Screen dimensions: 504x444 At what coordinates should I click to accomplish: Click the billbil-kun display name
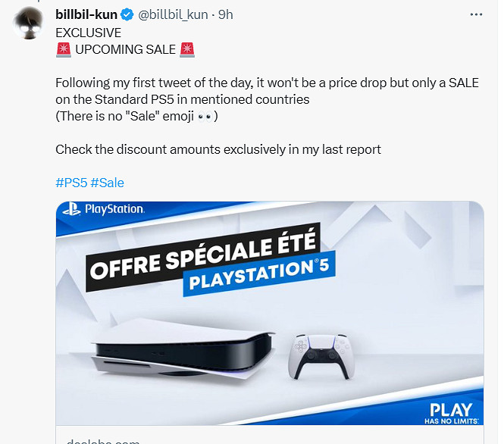[x=86, y=15]
